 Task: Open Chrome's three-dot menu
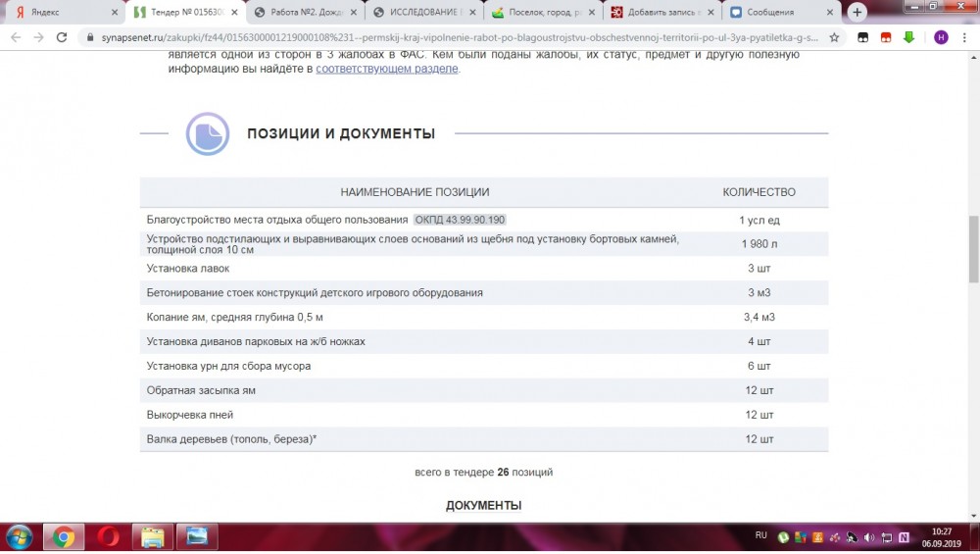pyautogui.click(x=965, y=37)
